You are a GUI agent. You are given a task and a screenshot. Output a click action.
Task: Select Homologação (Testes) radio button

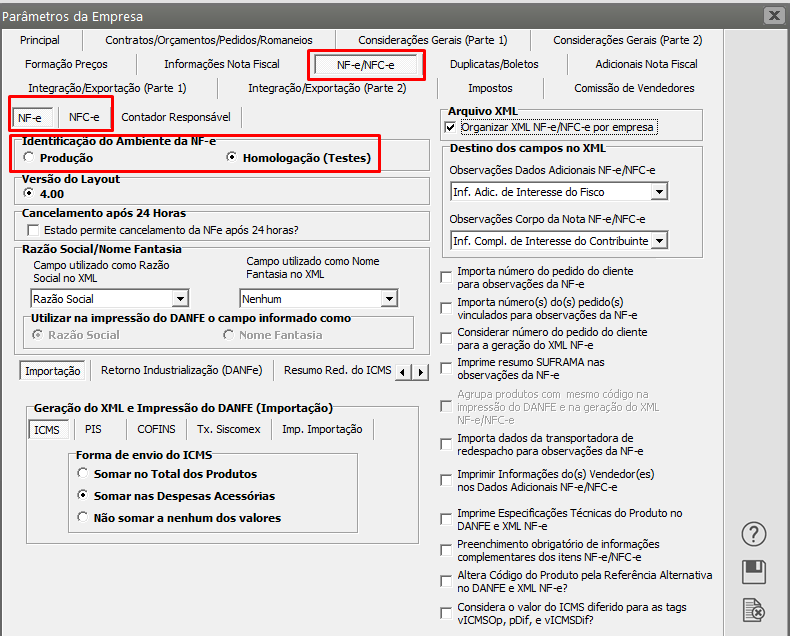tap(232, 157)
